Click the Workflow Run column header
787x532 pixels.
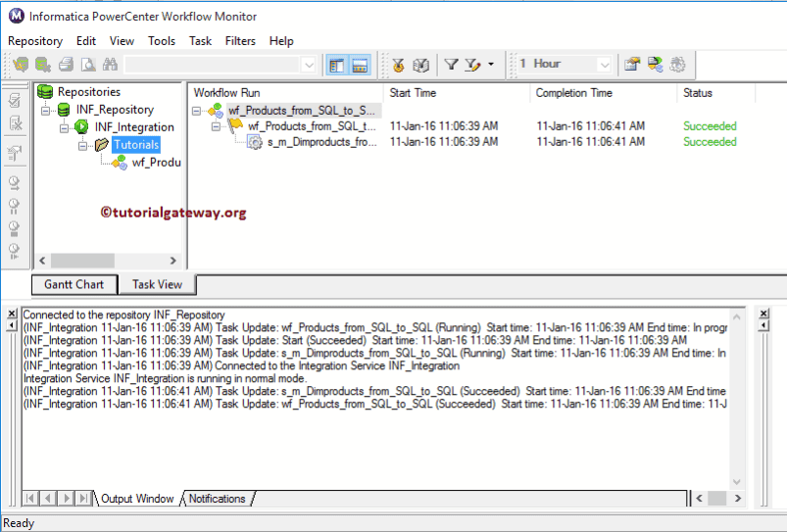pos(226,93)
